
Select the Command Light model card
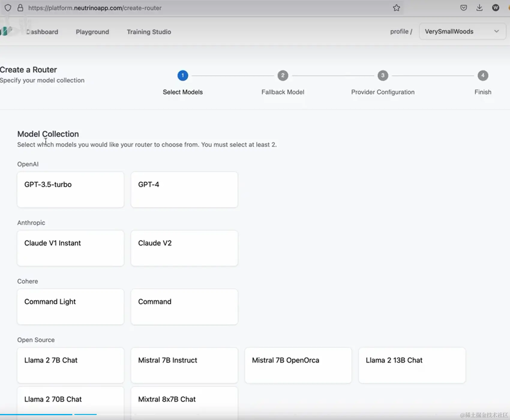click(x=70, y=307)
